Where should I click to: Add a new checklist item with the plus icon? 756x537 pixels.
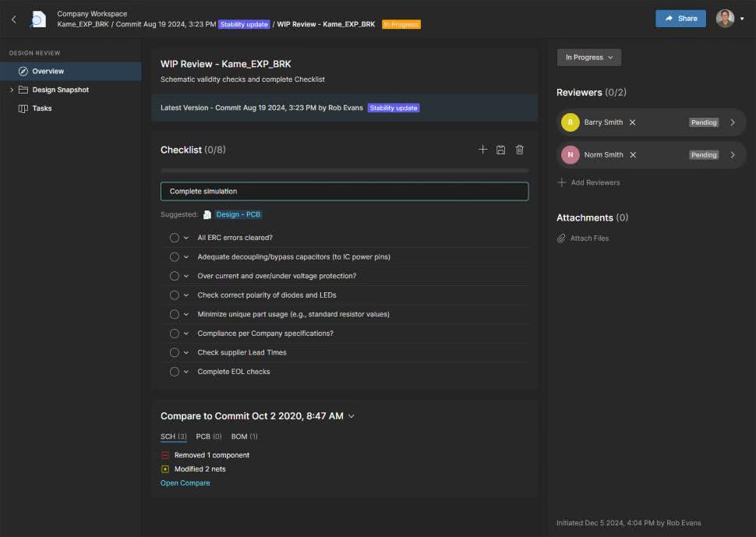click(x=482, y=150)
